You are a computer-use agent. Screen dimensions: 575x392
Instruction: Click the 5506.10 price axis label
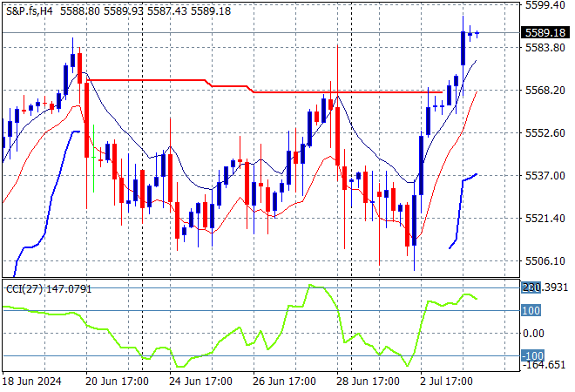(x=545, y=260)
